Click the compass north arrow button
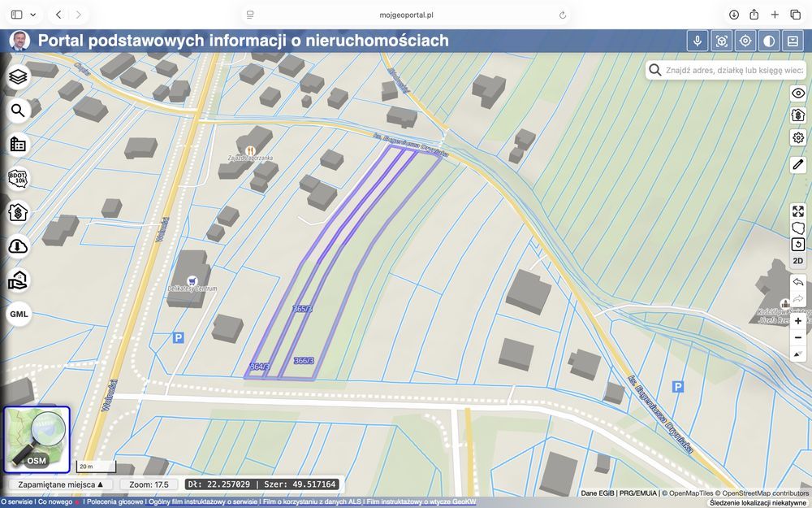Screen dimensions: 812x508 pos(798,354)
